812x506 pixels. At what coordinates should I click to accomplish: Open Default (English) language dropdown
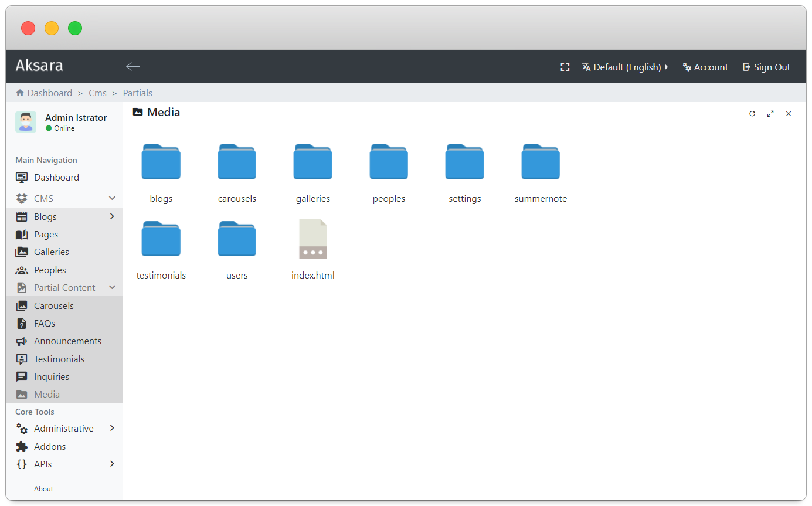624,67
